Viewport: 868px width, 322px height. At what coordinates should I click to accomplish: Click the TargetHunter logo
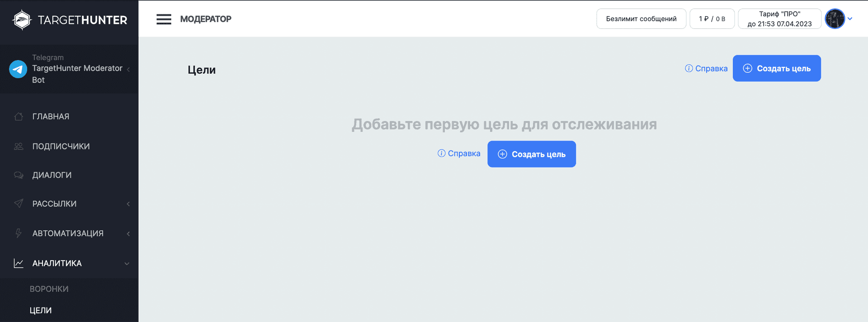tap(70, 20)
